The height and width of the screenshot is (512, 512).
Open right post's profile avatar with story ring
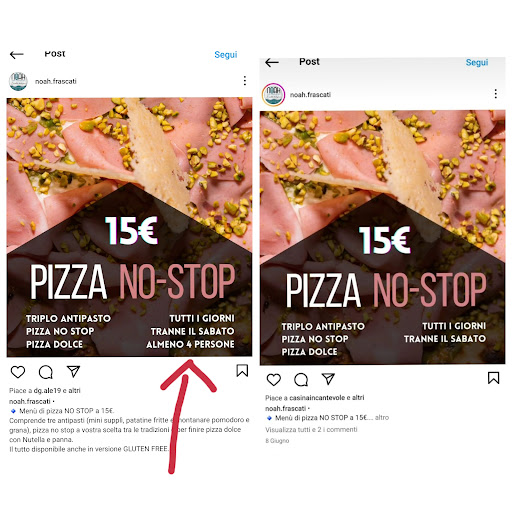tap(273, 94)
